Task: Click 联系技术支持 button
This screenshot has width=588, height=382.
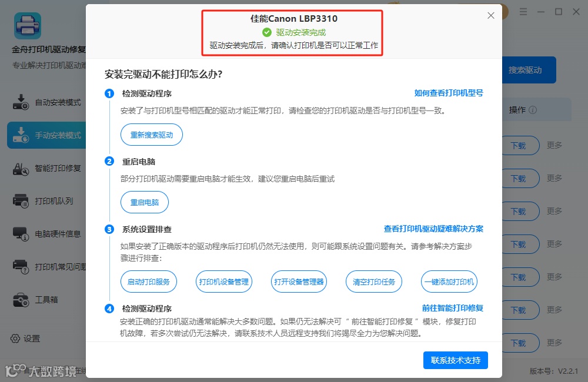Action: pyautogui.click(x=456, y=360)
